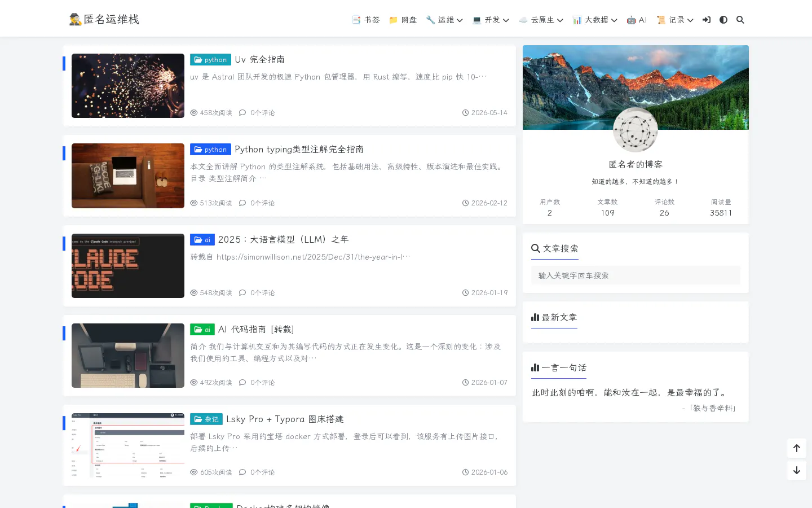Screen dimensions: 812x508
Task: Expand the 开发 dropdown menu
Action: pyautogui.click(x=491, y=20)
